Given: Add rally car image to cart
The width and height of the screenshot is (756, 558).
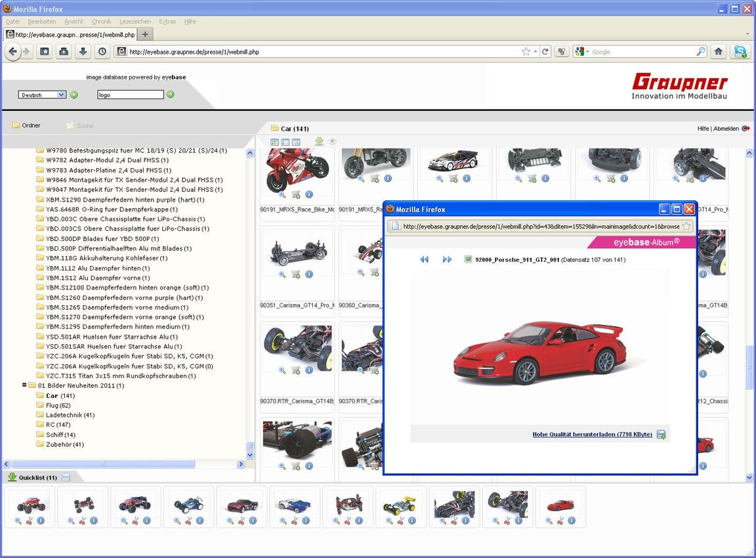Looking at the screenshot, I should click(x=453, y=178).
